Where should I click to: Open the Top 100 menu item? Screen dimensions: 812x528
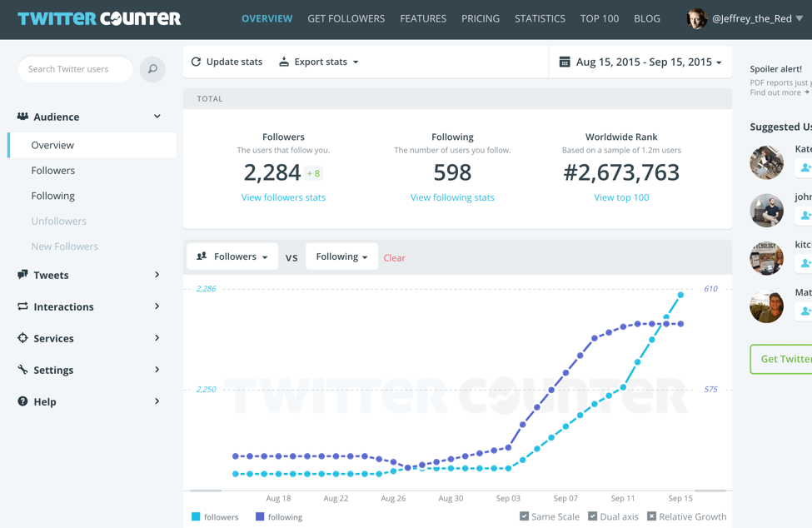coord(599,18)
